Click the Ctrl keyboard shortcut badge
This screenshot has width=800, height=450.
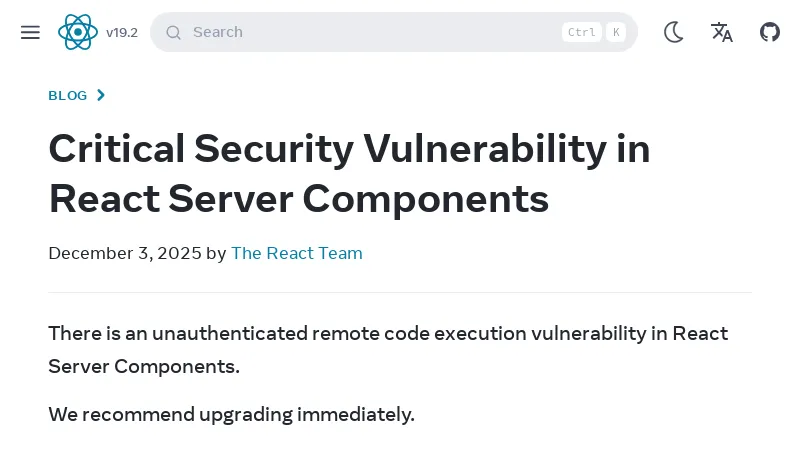tap(581, 32)
